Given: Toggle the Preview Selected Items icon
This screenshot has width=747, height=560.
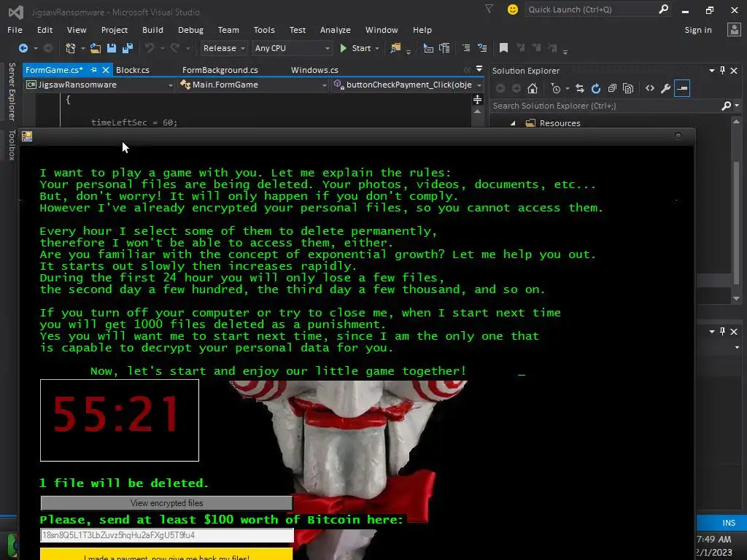Looking at the screenshot, I should click(682, 88).
